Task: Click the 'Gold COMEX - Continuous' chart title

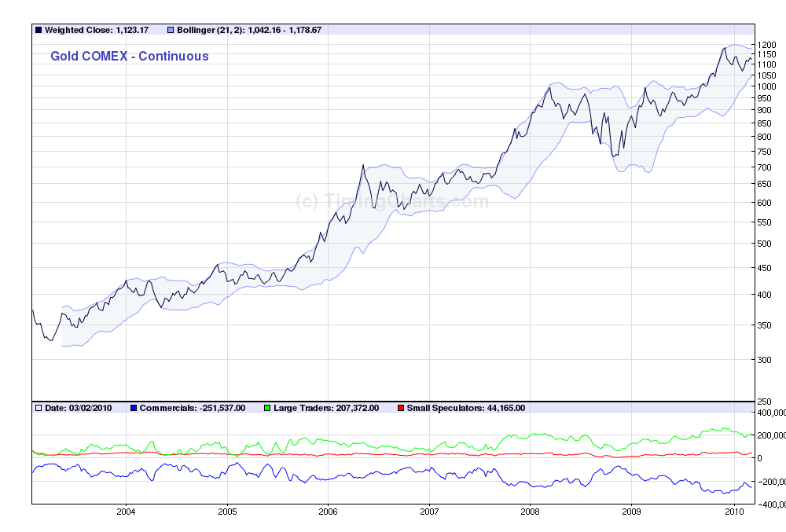Action: (130, 56)
